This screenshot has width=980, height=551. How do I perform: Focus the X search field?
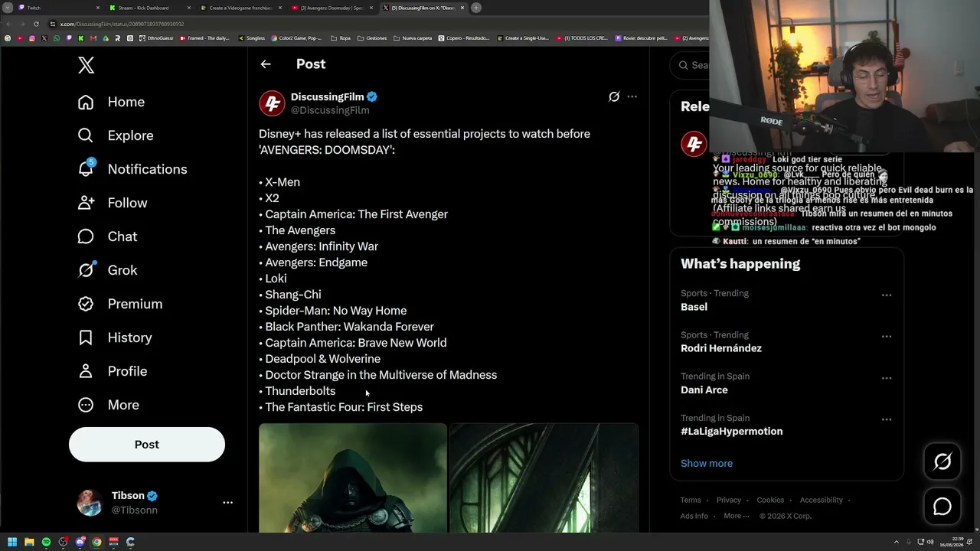(689, 65)
